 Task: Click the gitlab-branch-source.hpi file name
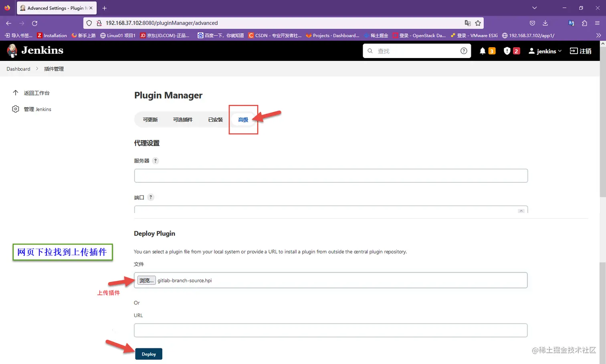click(x=184, y=280)
